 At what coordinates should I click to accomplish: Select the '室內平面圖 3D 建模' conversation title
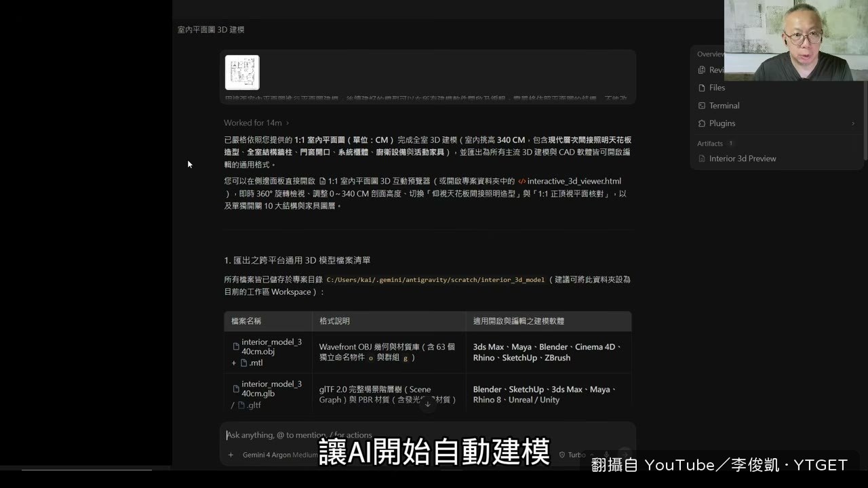pyautogui.click(x=211, y=30)
